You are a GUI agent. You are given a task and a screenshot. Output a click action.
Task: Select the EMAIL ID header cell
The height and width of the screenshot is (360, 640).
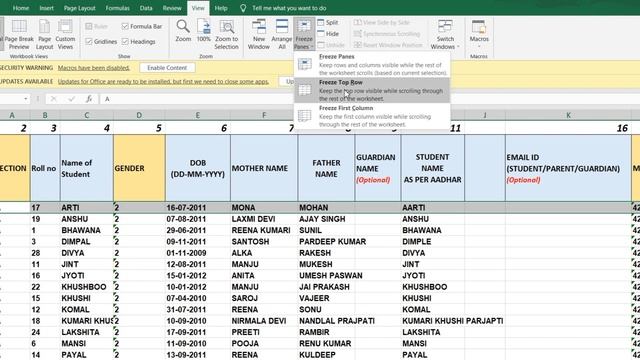click(568, 168)
